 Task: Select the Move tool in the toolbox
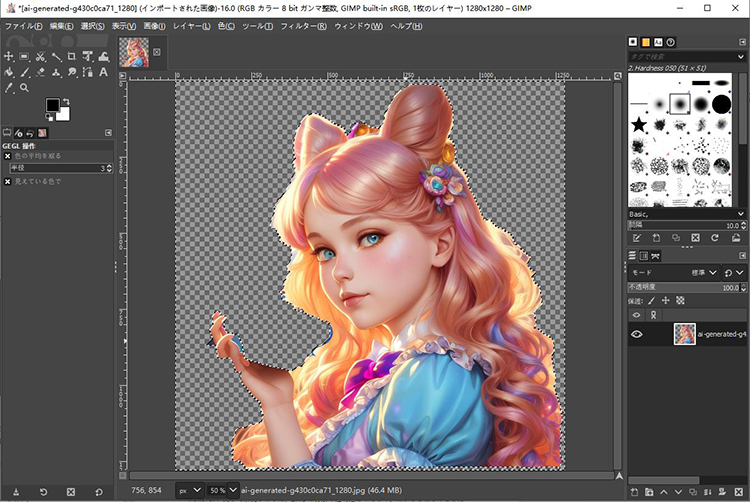9,56
